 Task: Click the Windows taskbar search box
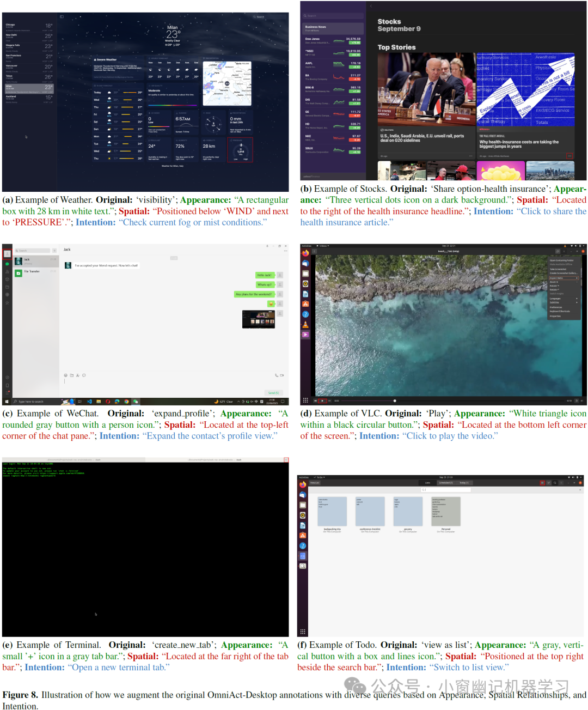point(42,402)
